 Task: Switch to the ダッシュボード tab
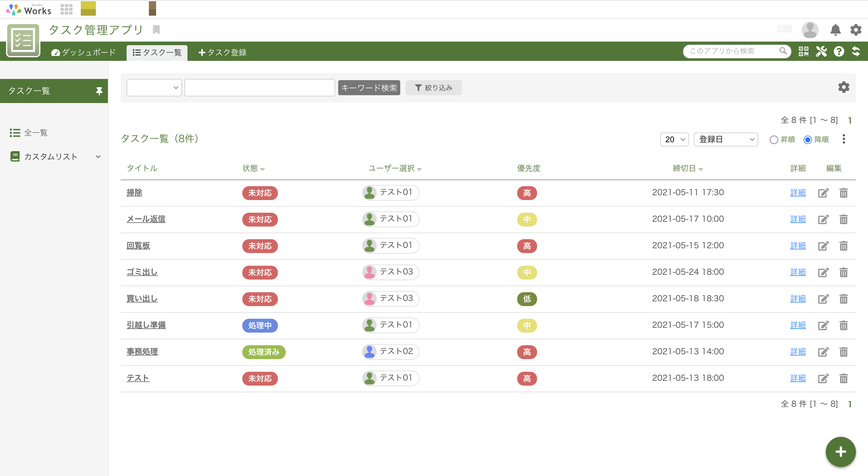click(x=83, y=52)
